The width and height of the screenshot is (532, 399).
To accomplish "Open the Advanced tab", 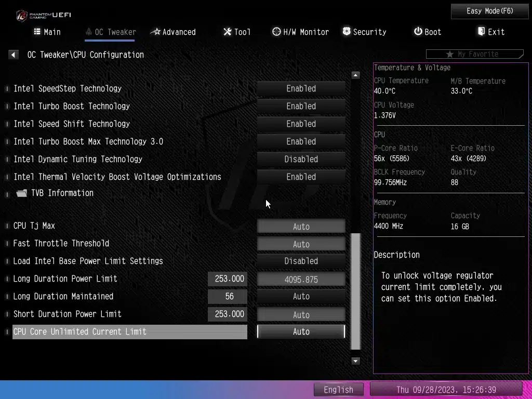I will pyautogui.click(x=173, y=32).
